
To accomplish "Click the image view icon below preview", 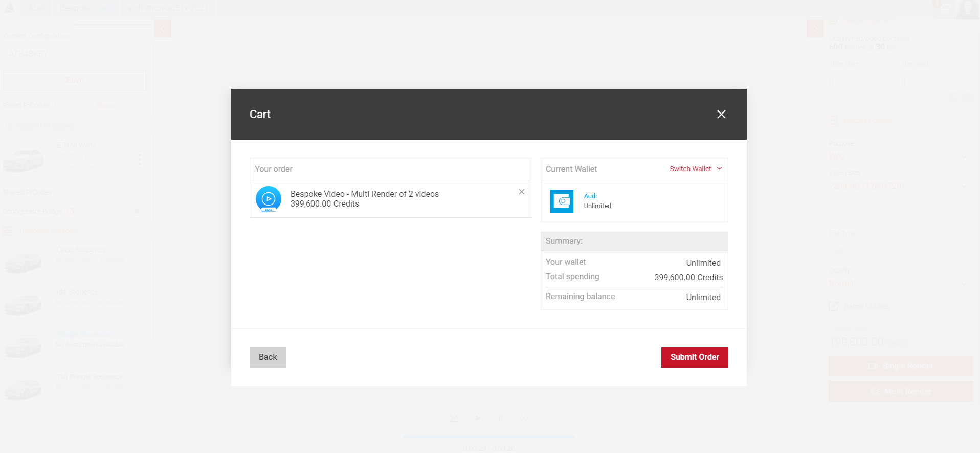I will click(x=454, y=418).
